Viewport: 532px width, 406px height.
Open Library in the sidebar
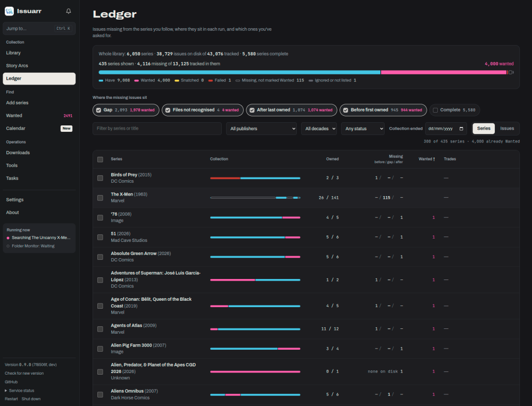click(39, 53)
